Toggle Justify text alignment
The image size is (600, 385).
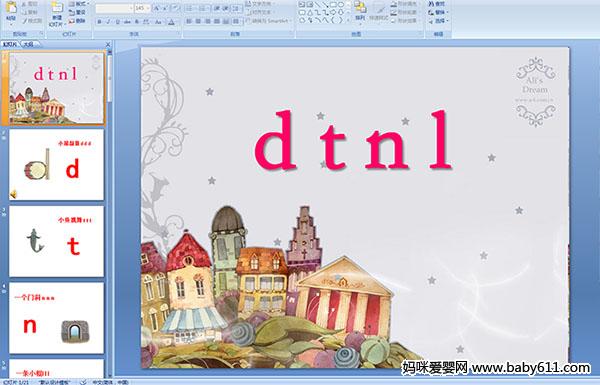[217, 21]
